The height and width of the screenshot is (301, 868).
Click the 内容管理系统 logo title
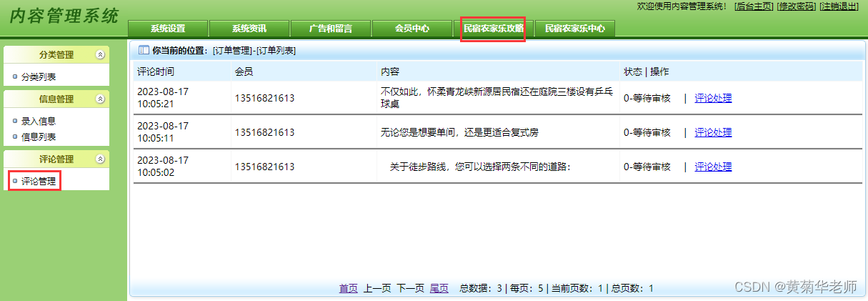pyautogui.click(x=64, y=16)
